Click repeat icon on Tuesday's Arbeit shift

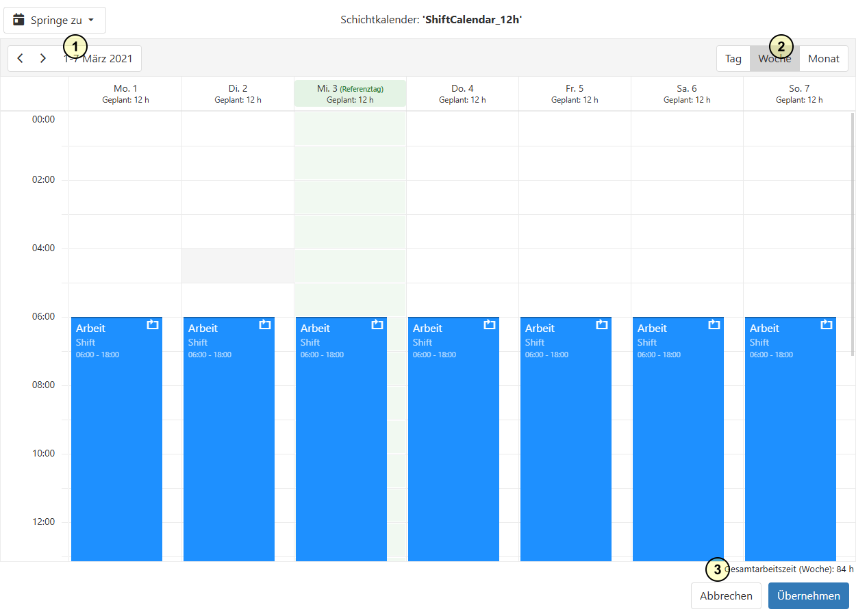pos(265,324)
